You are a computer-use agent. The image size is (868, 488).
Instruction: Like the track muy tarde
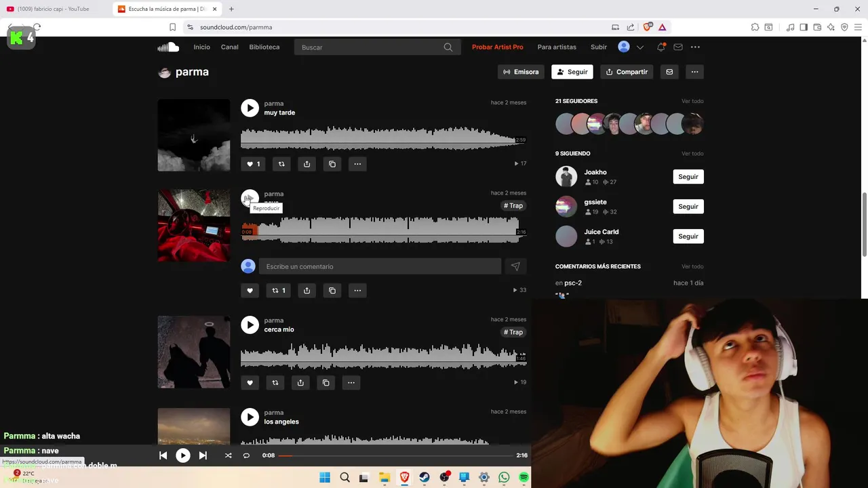point(254,163)
